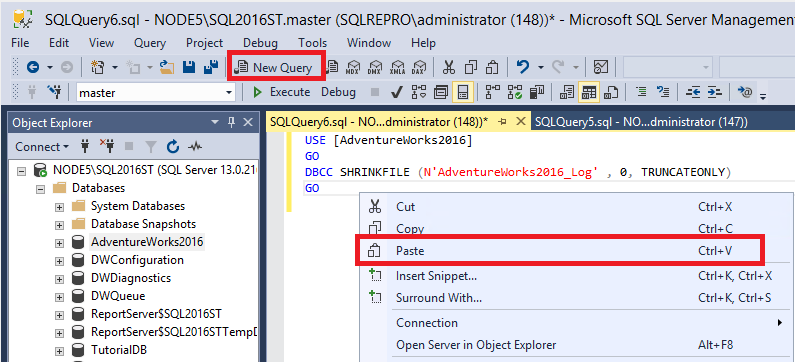Increase the line indent
The image size is (795, 364).
tap(714, 92)
